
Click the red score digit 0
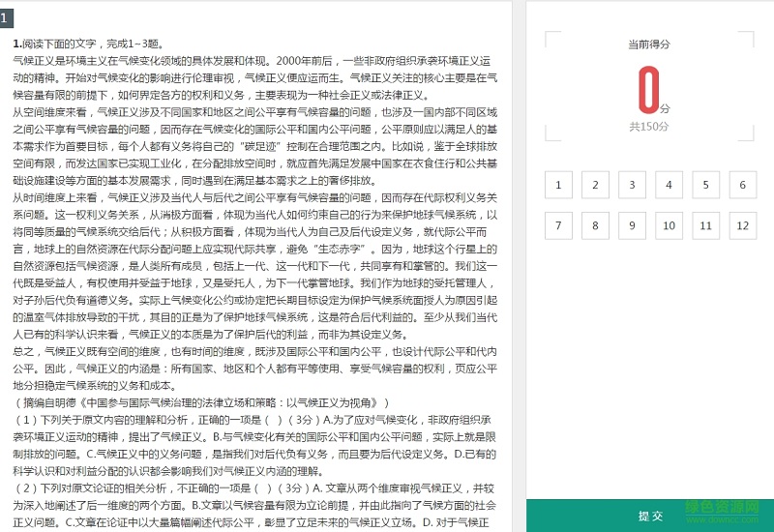648,91
